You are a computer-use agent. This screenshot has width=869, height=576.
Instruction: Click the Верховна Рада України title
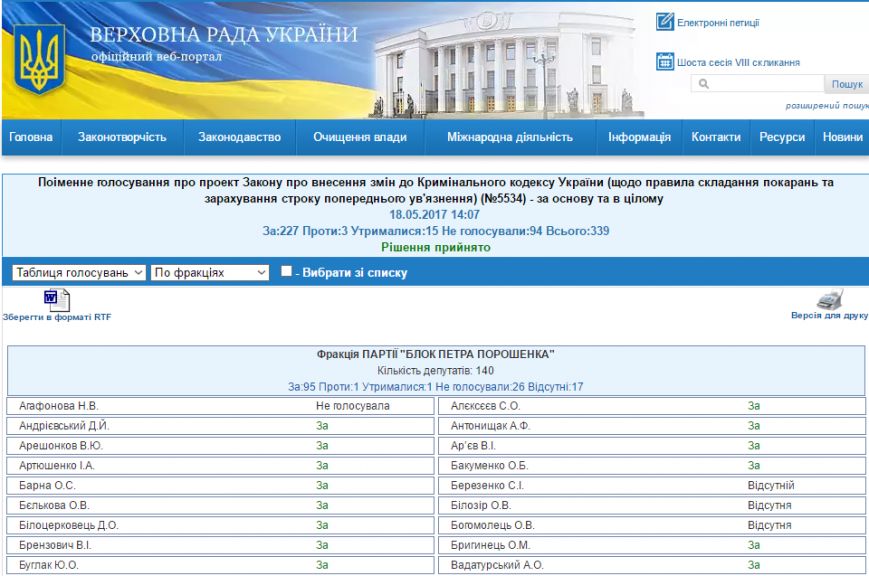(223, 34)
